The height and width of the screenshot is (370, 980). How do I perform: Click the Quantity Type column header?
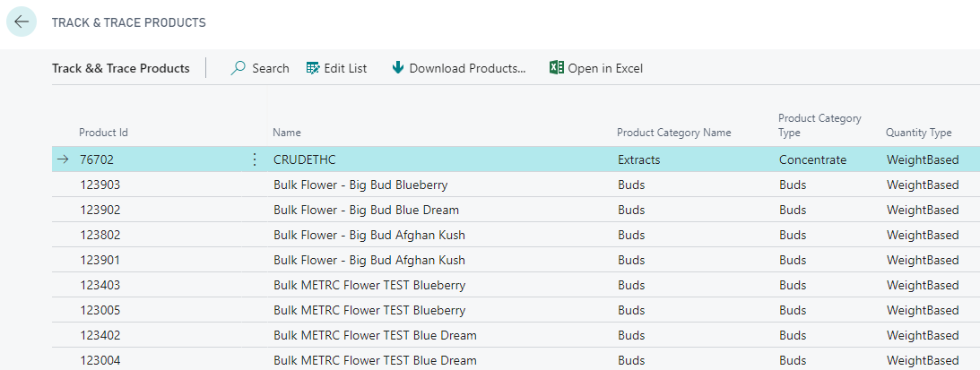coord(918,133)
